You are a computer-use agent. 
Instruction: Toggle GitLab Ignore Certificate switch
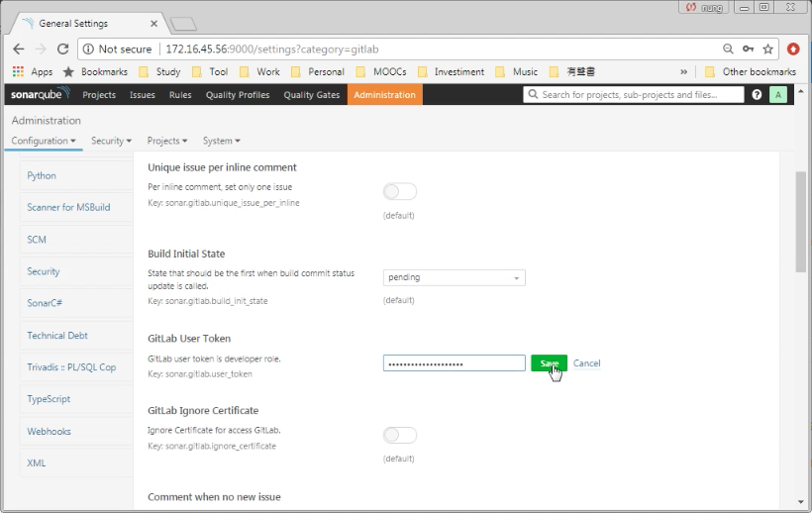click(x=400, y=435)
